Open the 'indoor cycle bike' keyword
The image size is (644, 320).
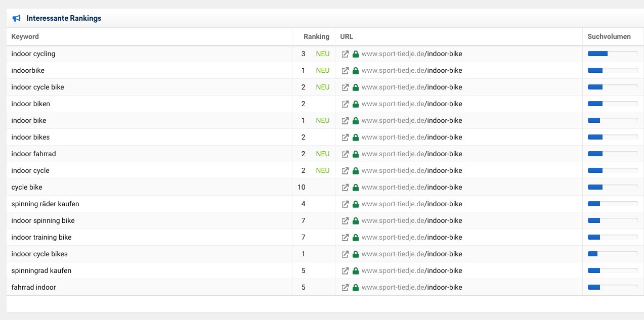[x=38, y=87]
